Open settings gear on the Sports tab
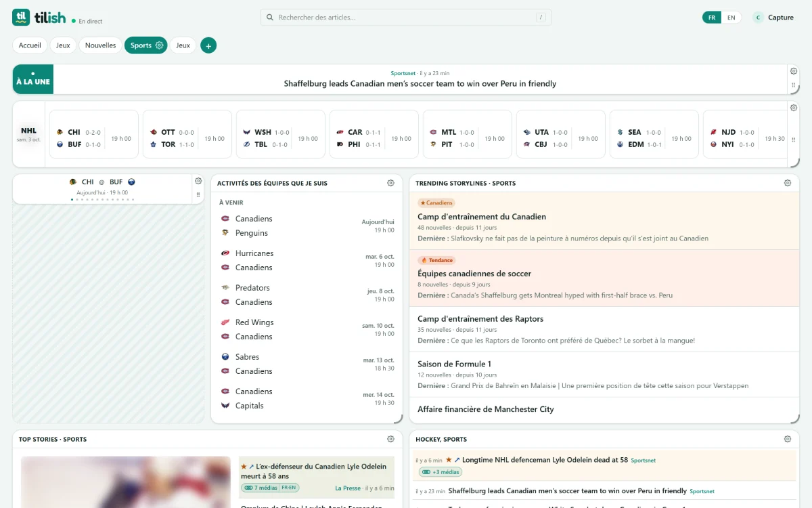812x508 pixels. (160, 45)
